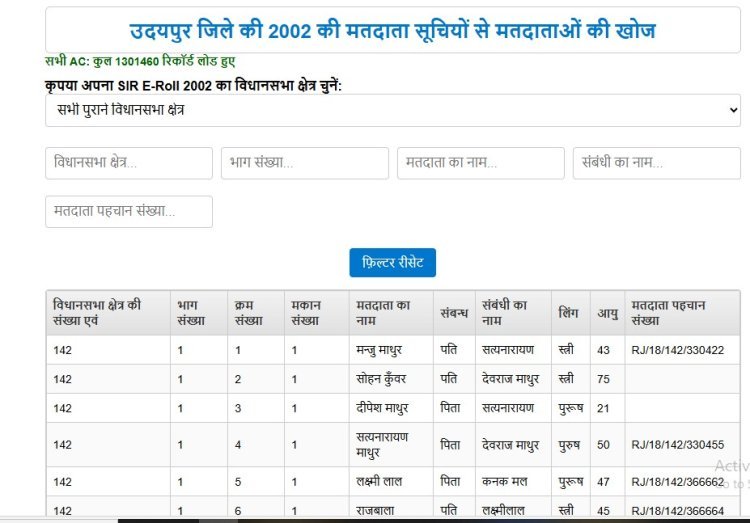The height and width of the screenshot is (523, 750).
Task: Click voter ID RJ/18/142/330422 cell
Action: 677,350
